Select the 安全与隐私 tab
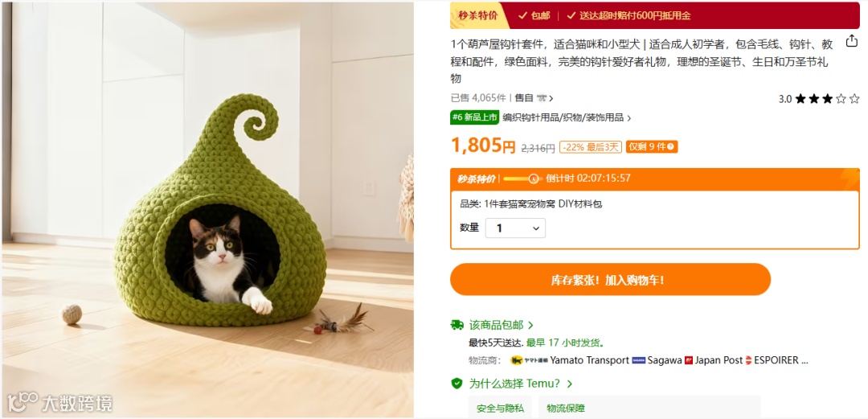 pyautogui.click(x=500, y=408)
